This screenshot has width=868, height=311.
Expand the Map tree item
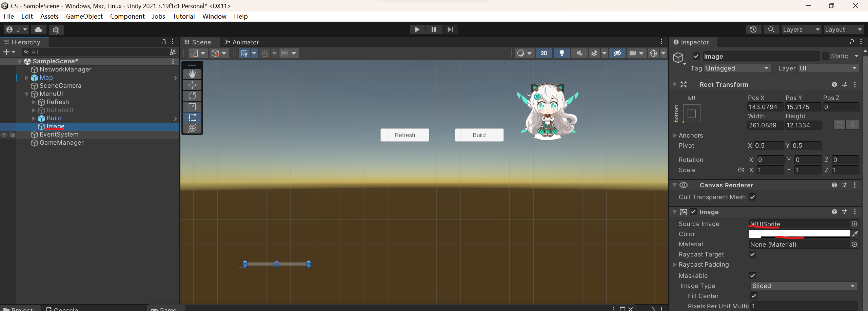pyautogui.click(x=26, y=78)
